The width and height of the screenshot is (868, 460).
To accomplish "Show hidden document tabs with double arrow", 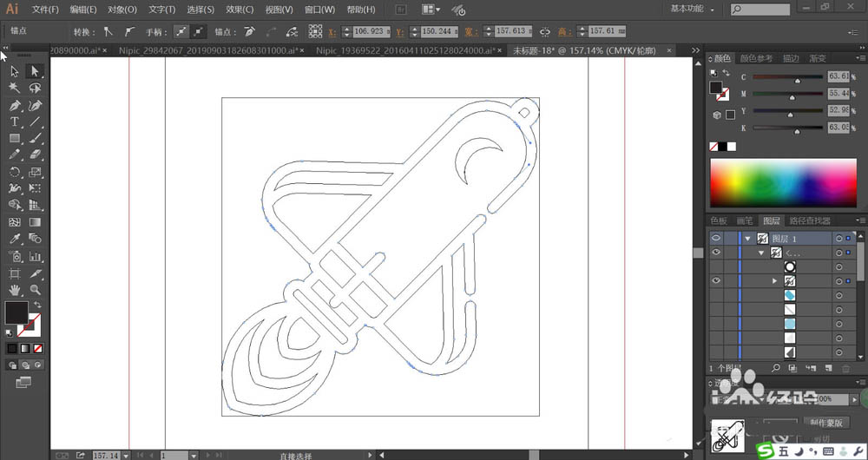I will tap(695, 50).
